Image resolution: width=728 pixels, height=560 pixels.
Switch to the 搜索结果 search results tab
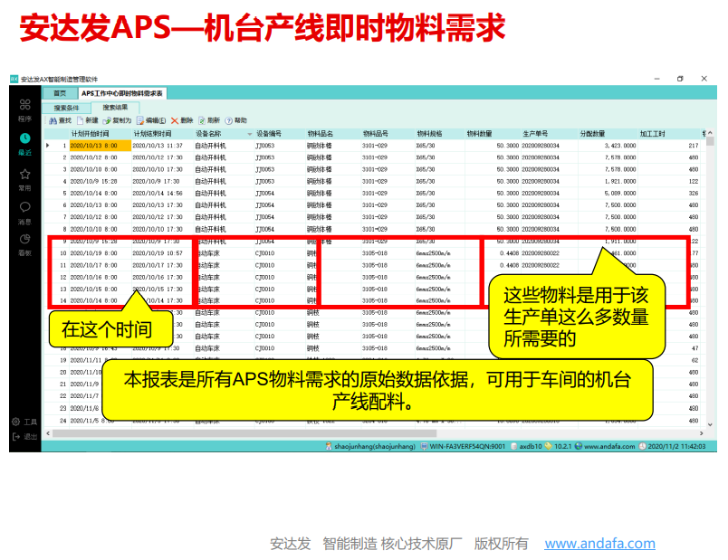(115, 107)
